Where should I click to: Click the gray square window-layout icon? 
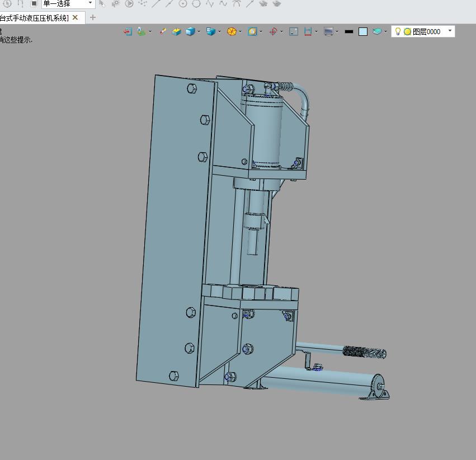(294, 31)
